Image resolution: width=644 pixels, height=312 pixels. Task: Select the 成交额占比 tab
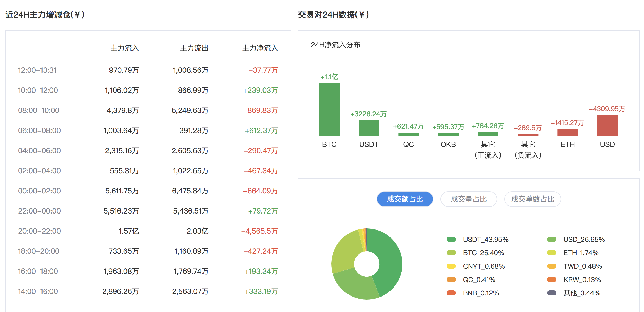coord(405,199)
